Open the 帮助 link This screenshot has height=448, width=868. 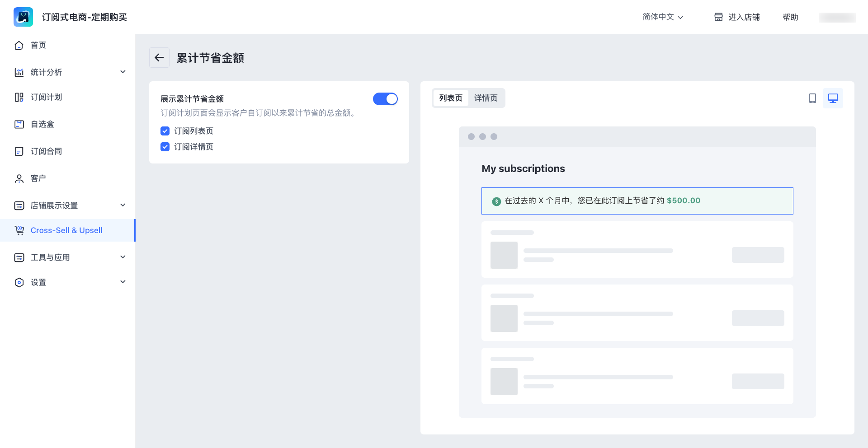[x=790, y=17]
